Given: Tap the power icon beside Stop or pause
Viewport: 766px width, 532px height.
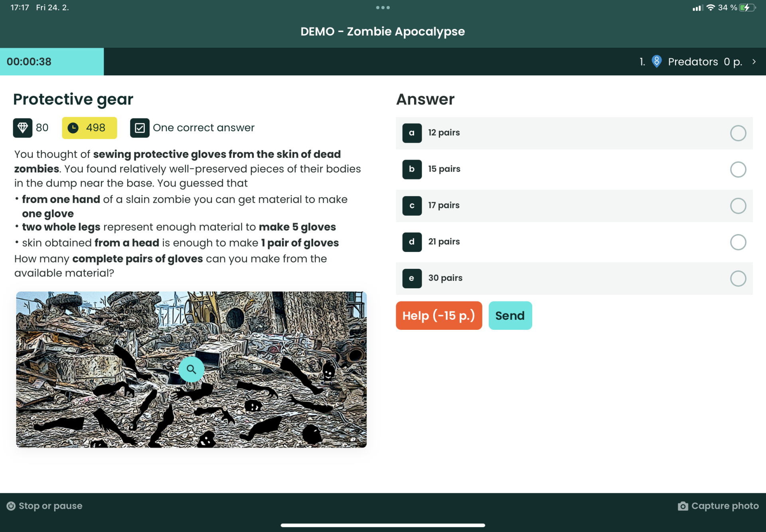Looking at the screenshot, I should click(x=11, y=506).
